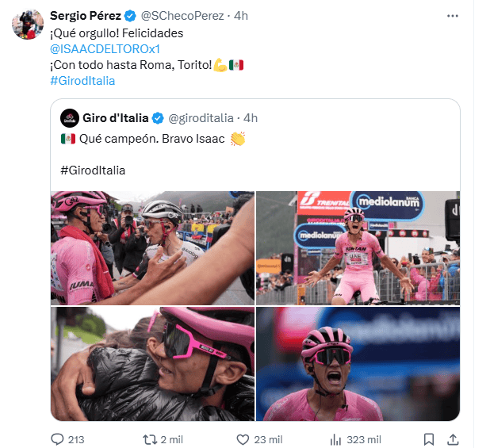
Task: Click the share tweet icon
Action: point(454,439)
